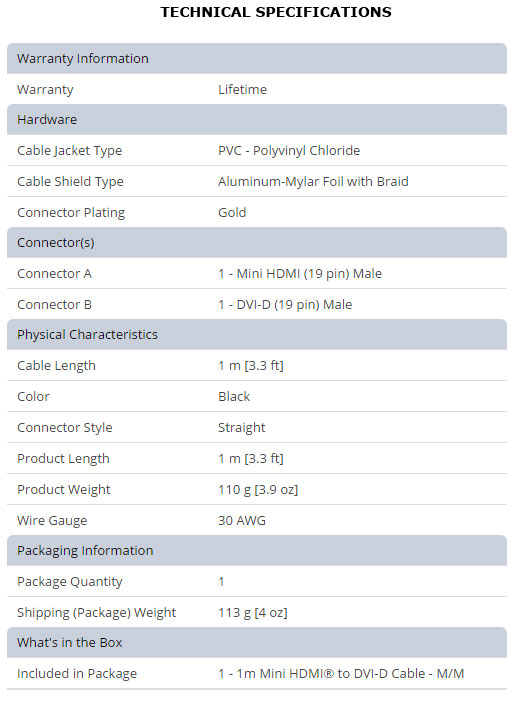The height and width of the screenshot is (710, 514).
Task: Collapse the Hardware section header
Action: click(x=257, y=120)
